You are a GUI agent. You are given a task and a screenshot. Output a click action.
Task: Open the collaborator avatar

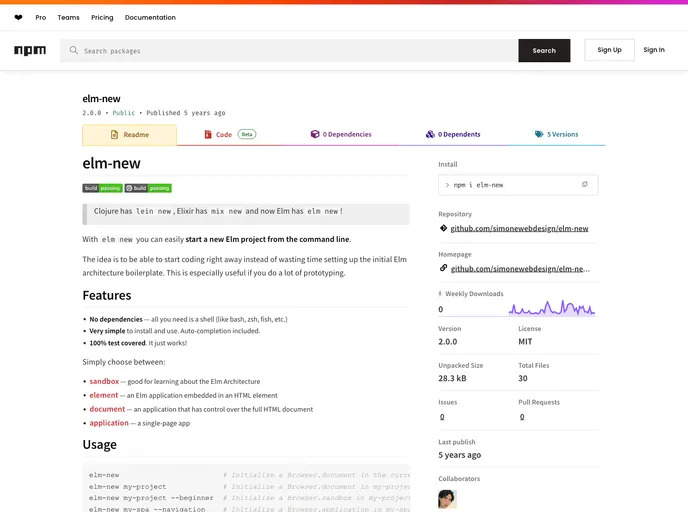[x=447, y=499]
